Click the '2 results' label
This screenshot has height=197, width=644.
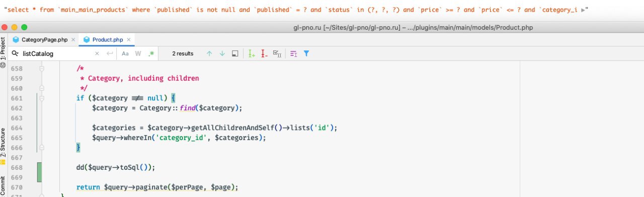[183, 53]
